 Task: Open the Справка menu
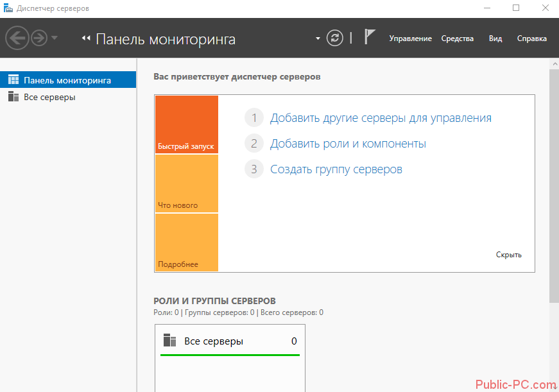(531, 38)
